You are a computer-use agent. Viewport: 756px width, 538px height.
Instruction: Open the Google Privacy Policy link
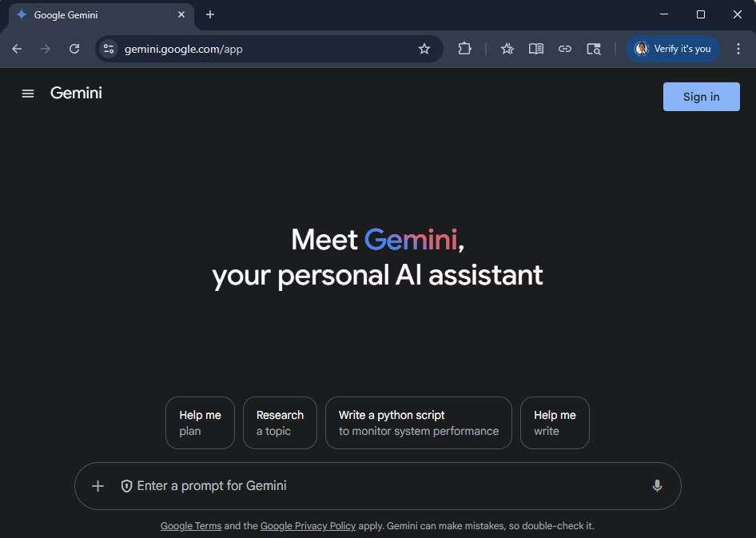pyautogui.click(x=308, y=526)
